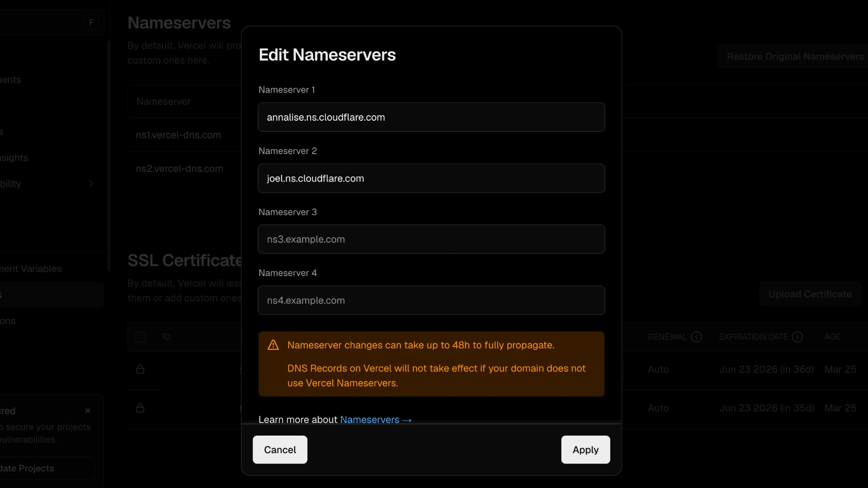Open the Nameservers learn more link
Viewport: 868px width, 488px height.
376,420
